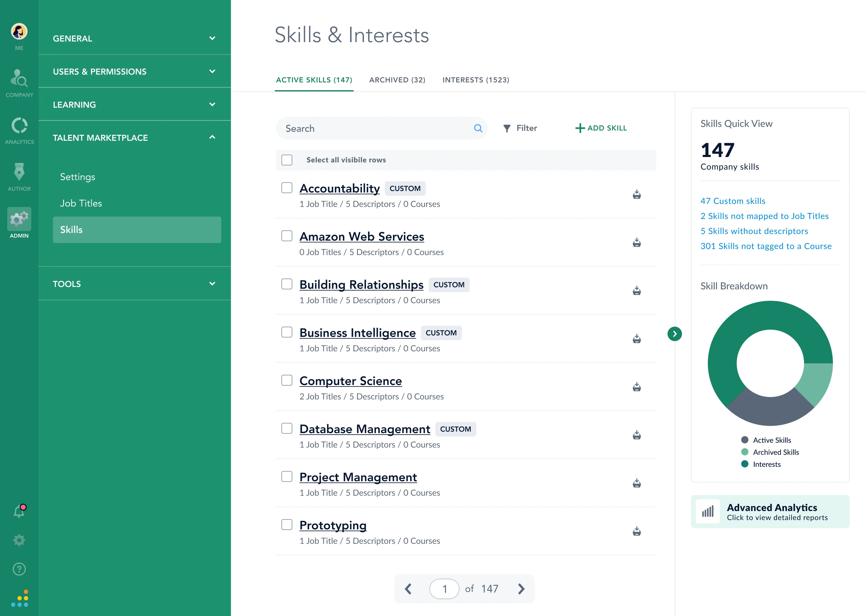Check Select all visible rows checkbox

(287, 160)
